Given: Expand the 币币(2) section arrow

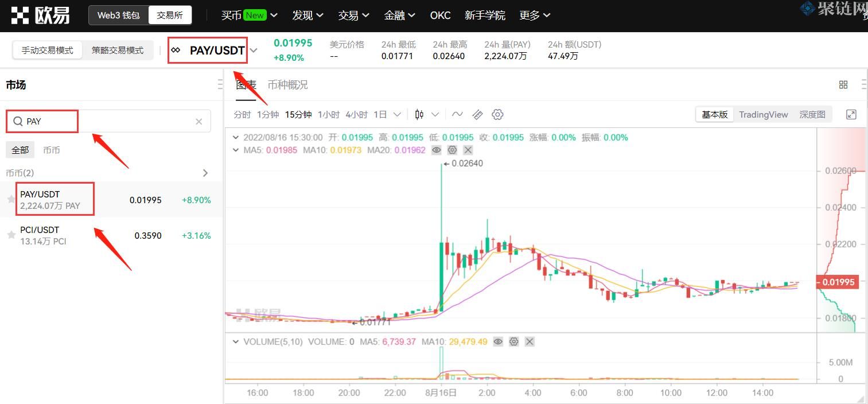Looking at the screenshot, I should (205, 173).
